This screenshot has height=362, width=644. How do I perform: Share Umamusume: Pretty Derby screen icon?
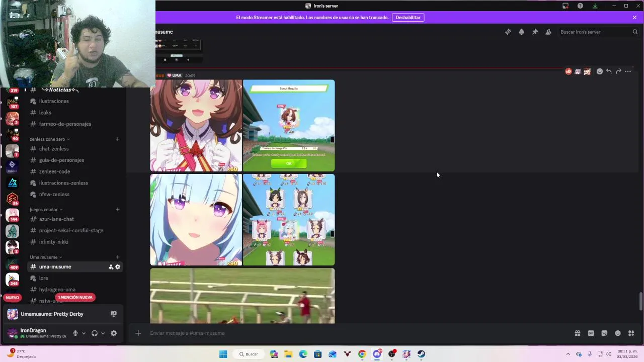coord(114,314)
